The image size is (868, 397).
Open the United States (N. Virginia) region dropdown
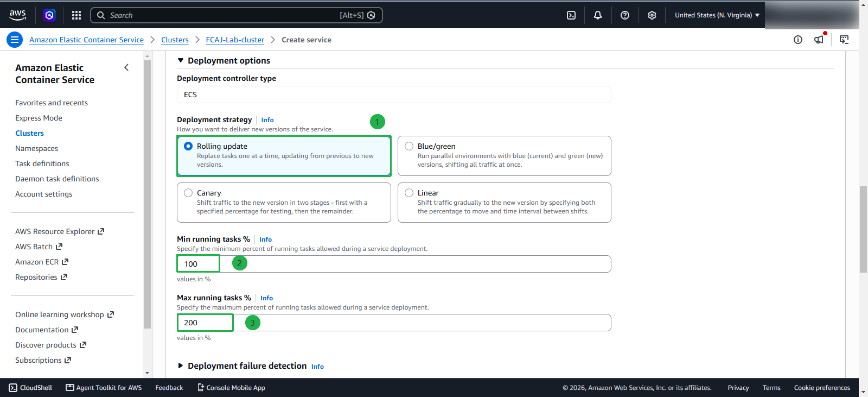[x=717, y=15]
